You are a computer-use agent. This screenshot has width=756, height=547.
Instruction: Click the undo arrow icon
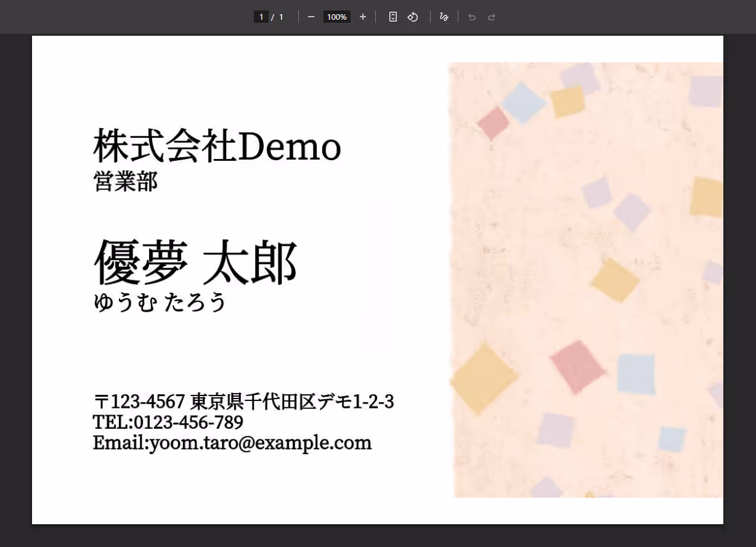(472, 17)
